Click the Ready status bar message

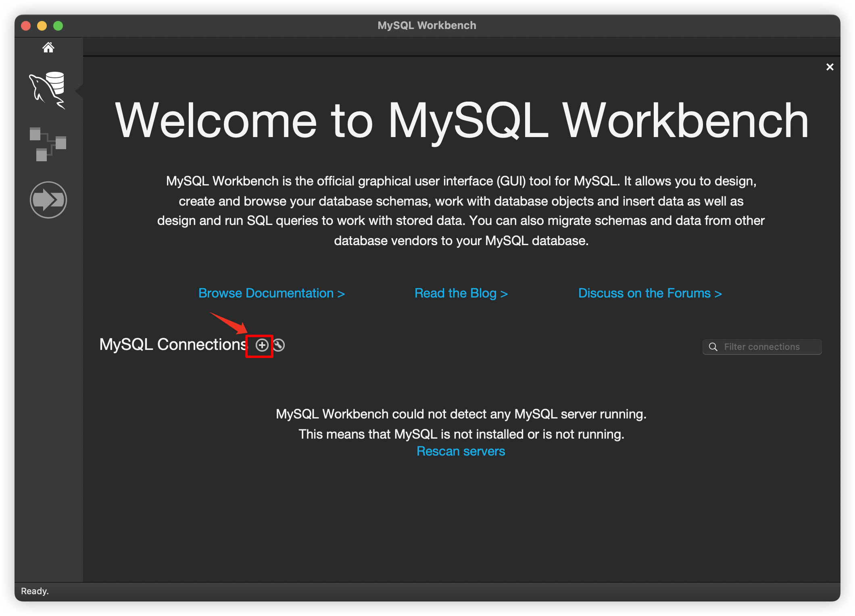[35, 591]
